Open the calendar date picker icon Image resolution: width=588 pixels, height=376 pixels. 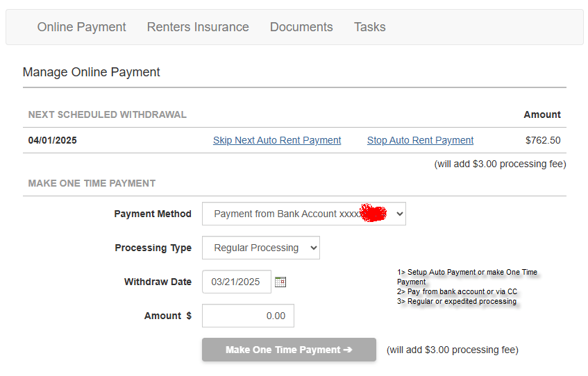[x=280, y=282]
